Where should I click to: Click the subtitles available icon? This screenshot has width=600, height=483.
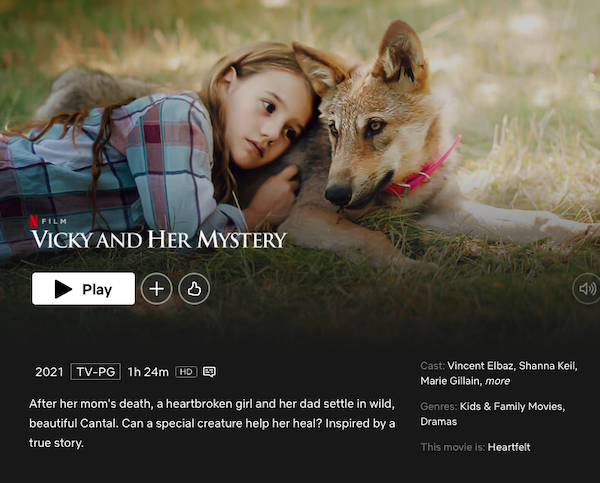point(209,372)
